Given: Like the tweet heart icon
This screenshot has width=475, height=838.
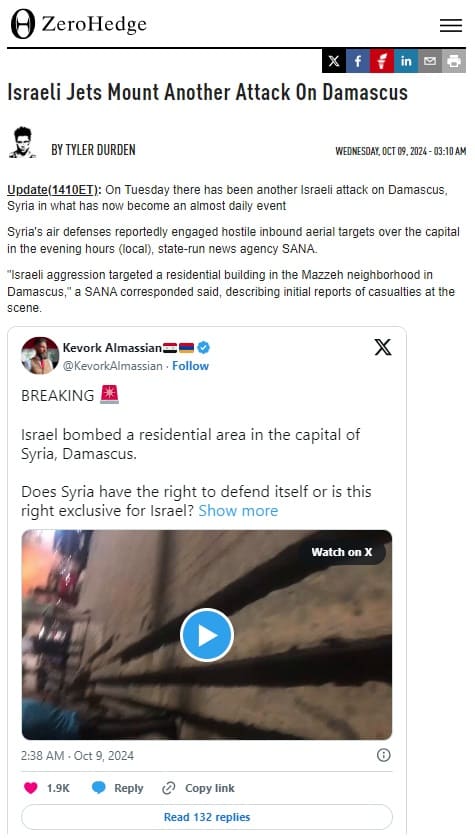Looking at the screenshot, I should 31,788.
